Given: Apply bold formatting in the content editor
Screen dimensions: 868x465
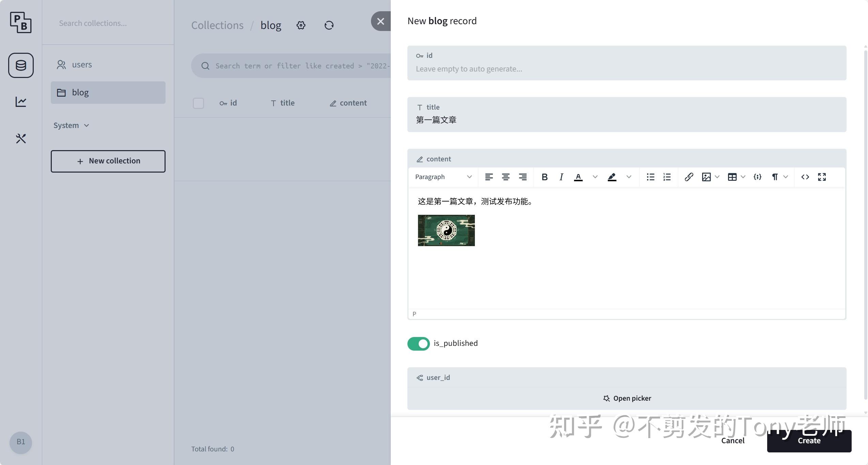Looking at the screenshot, I should [x=544, y=177].
